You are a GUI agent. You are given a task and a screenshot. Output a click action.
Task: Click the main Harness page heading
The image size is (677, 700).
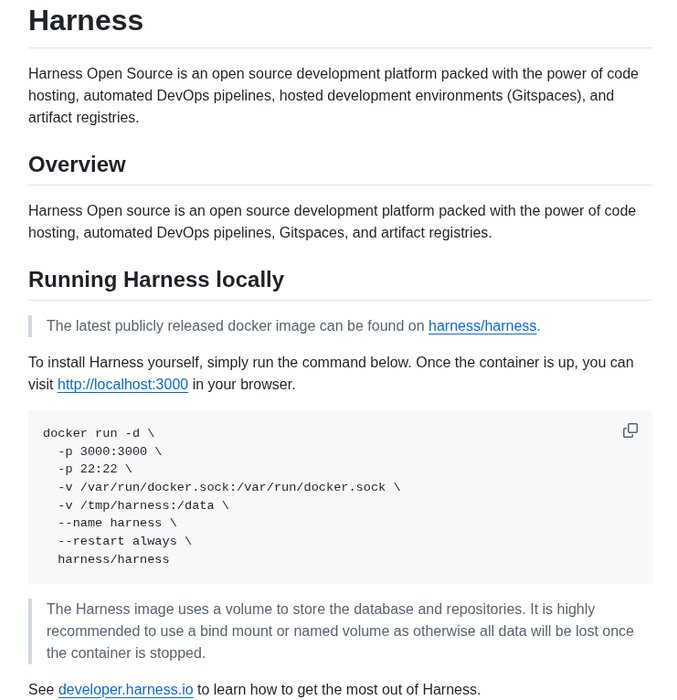click(86, 20)
